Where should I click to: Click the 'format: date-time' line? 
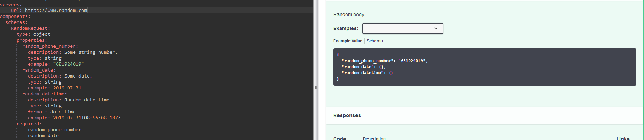[51, 112]
